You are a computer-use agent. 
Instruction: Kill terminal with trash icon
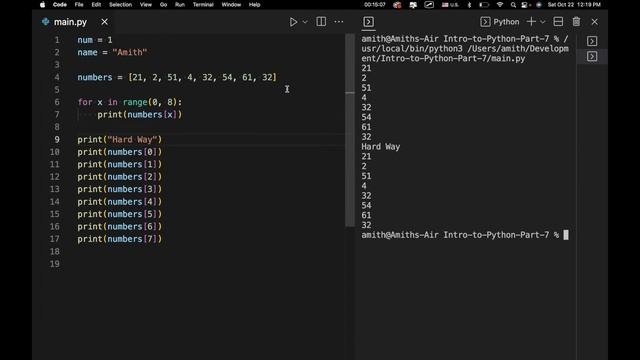pos(576,22)
